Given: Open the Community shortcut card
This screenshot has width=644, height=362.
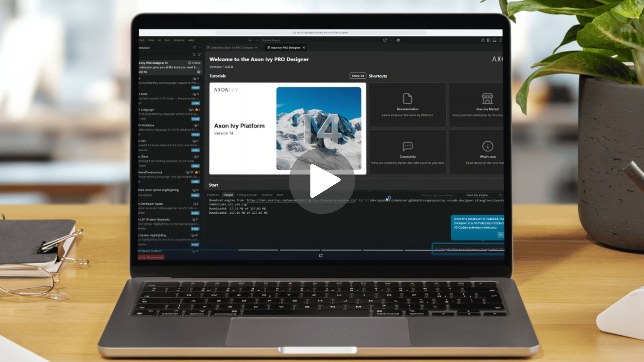Looking at the screenshot, I should pos(407,152).
